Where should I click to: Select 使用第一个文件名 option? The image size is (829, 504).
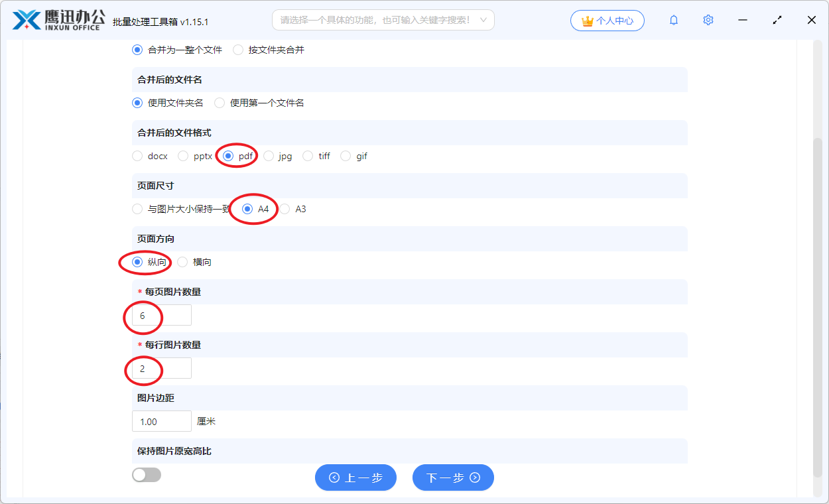[x=259, y=103]
